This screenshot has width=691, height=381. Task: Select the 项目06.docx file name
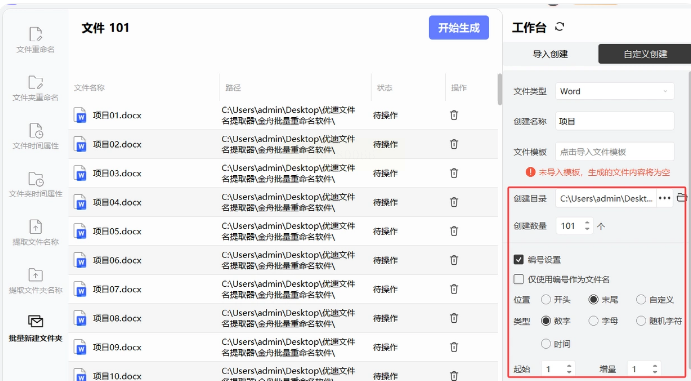click(x=117, y=260)
